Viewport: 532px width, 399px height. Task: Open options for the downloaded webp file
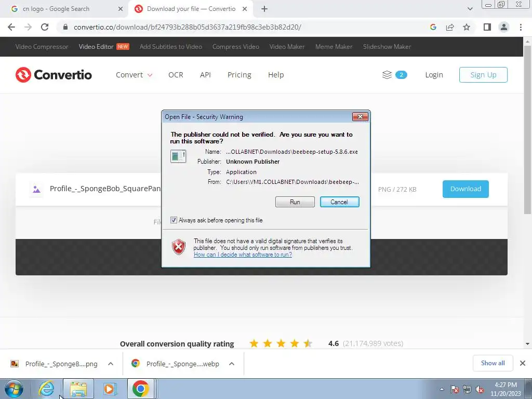232,364
